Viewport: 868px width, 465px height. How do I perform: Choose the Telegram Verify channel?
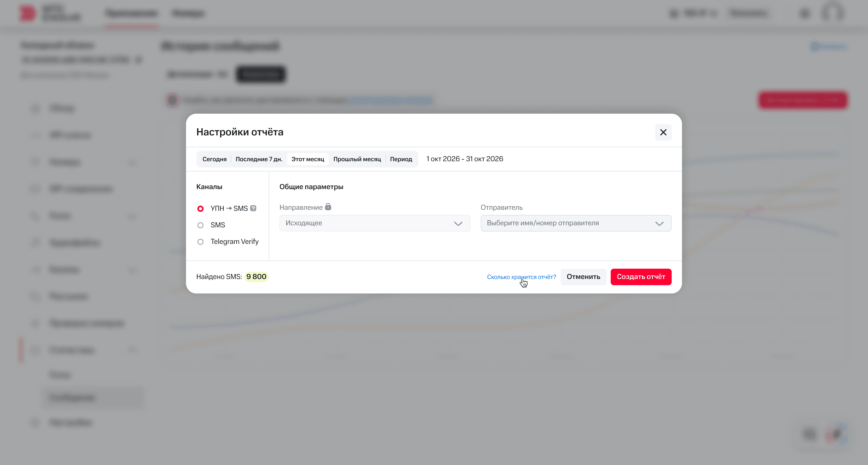(x=200, y=242)
